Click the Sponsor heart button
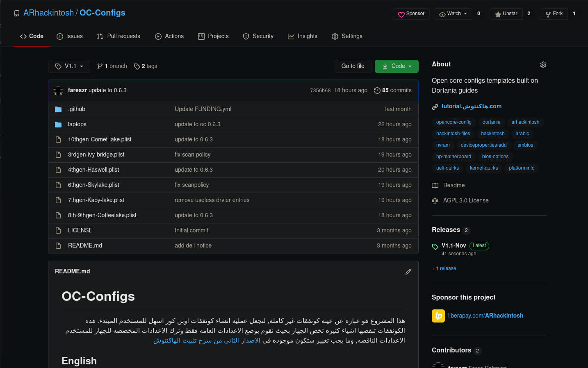Viewport: 588px width, 368px height. [x=411, y=14]
